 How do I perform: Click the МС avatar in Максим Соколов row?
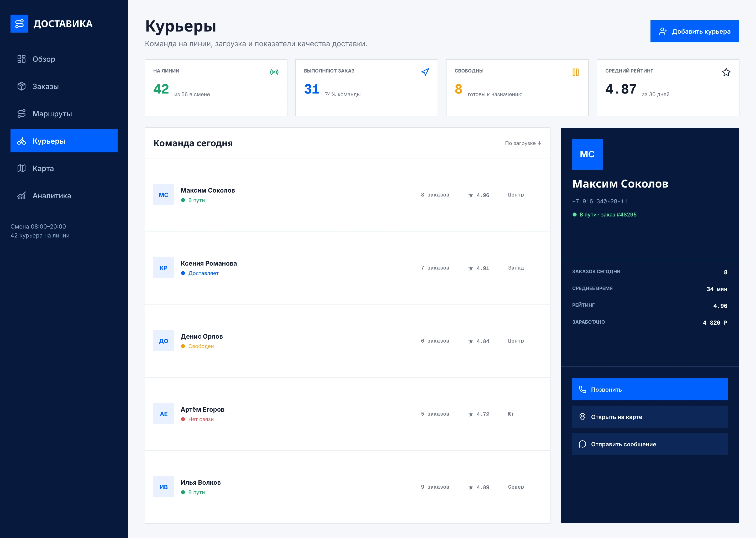coord(164,195)
